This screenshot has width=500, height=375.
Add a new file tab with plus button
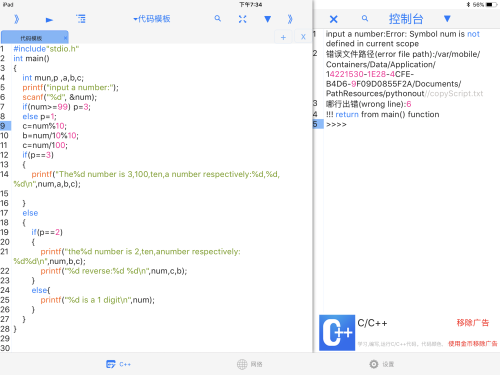coord(283,37)
